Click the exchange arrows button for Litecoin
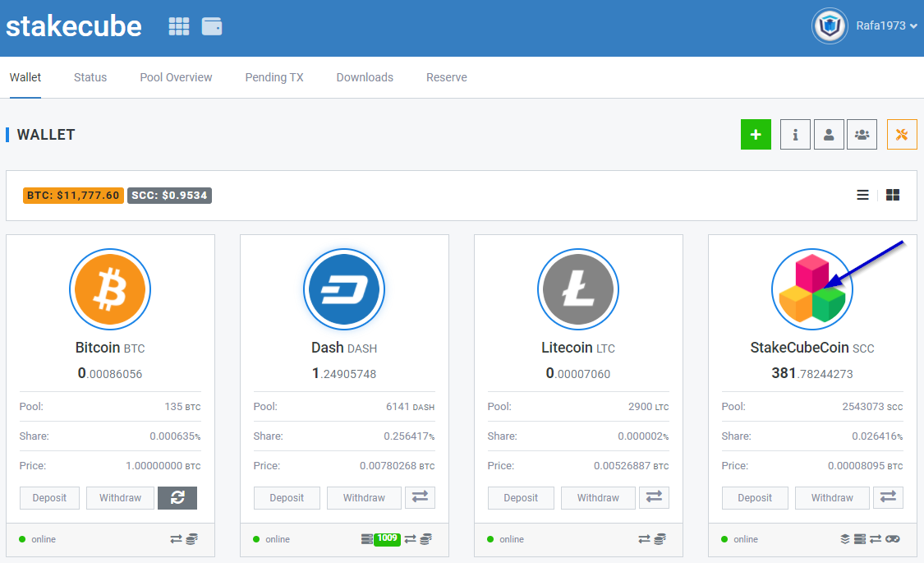Image resolution: width=924 pixels, height=563 pixels. (x=654, y=497)
